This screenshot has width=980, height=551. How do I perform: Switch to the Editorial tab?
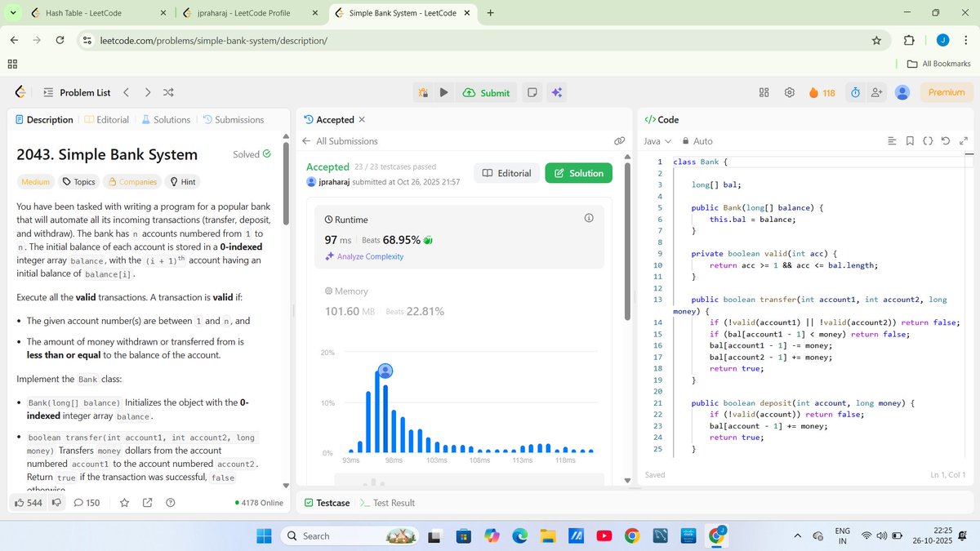click(107, 119)
